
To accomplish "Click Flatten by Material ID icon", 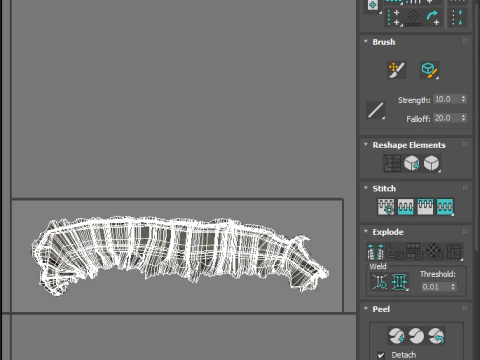I will tap(434, 251).
